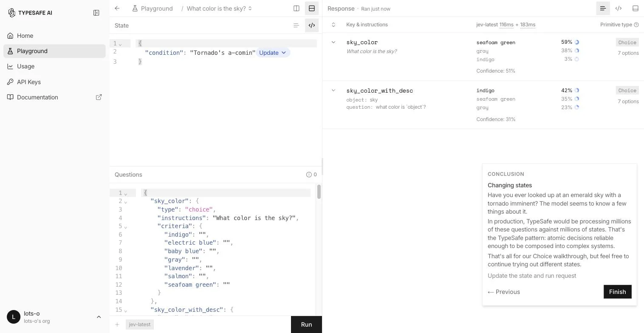
Task: Click the Choice badge for sky_color_with_desc
Action: coord(627,90)
